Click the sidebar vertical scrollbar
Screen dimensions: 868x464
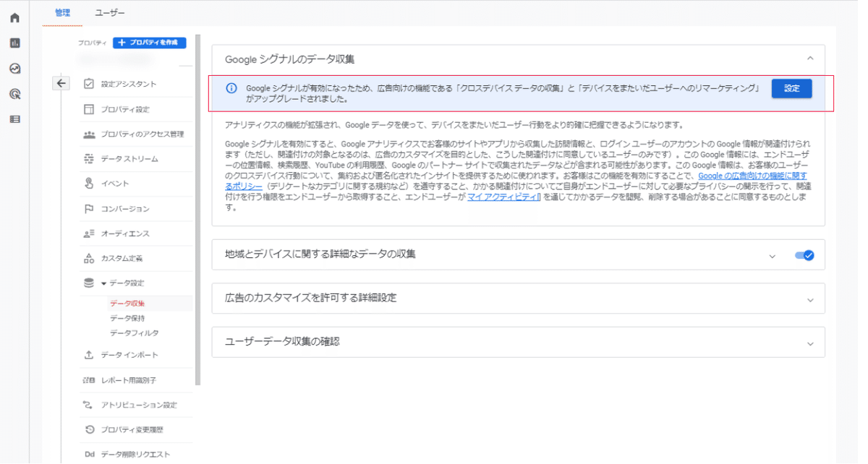[x=198, y=210]
